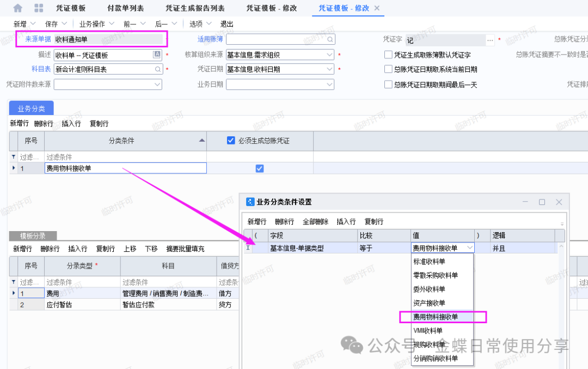The width and height of the screenshot is (588, 369).
Task: Enable 凭证生成取账簿默认凭证字 checkbox
Action: point(388,55)
